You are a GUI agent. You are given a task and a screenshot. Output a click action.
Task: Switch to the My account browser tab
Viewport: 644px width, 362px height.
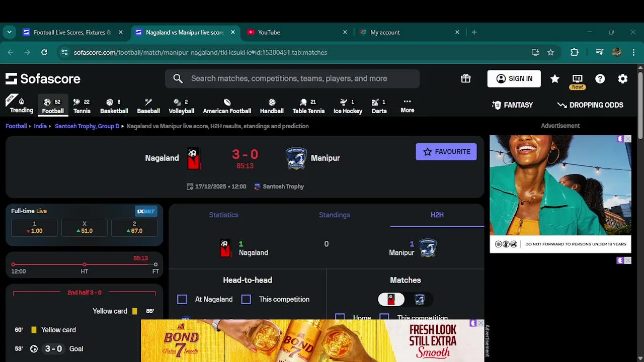click(x=410, y=32)
